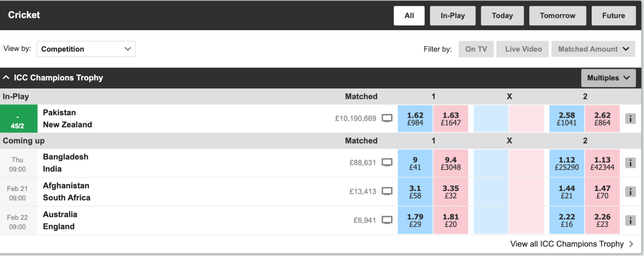Select the Tomorrow tab

tap(558, 16)
